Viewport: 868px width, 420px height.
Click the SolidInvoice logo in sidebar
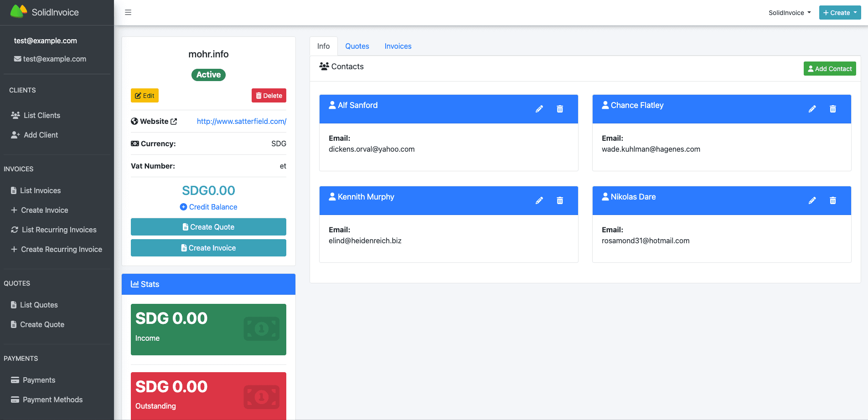click(45, 12)
